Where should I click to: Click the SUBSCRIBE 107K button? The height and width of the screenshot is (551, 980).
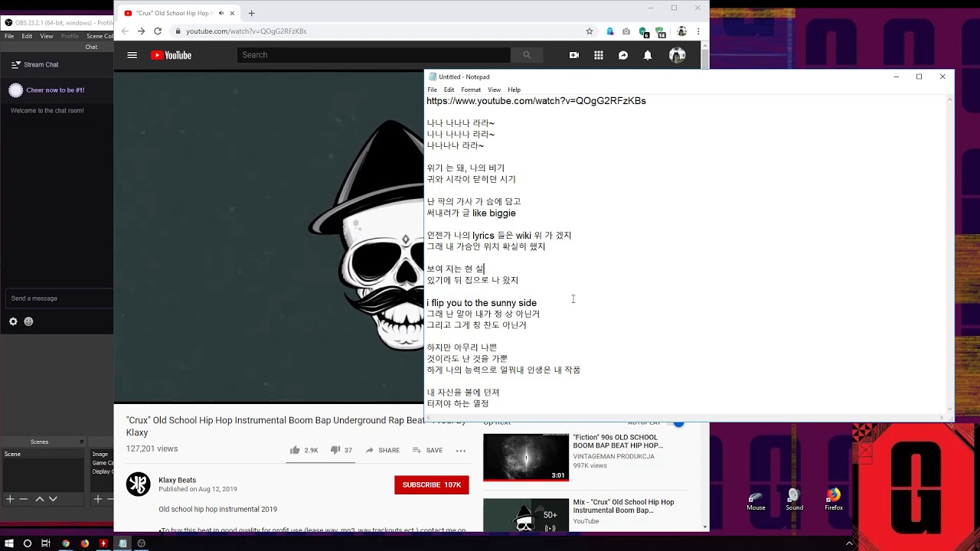[432, 485]
